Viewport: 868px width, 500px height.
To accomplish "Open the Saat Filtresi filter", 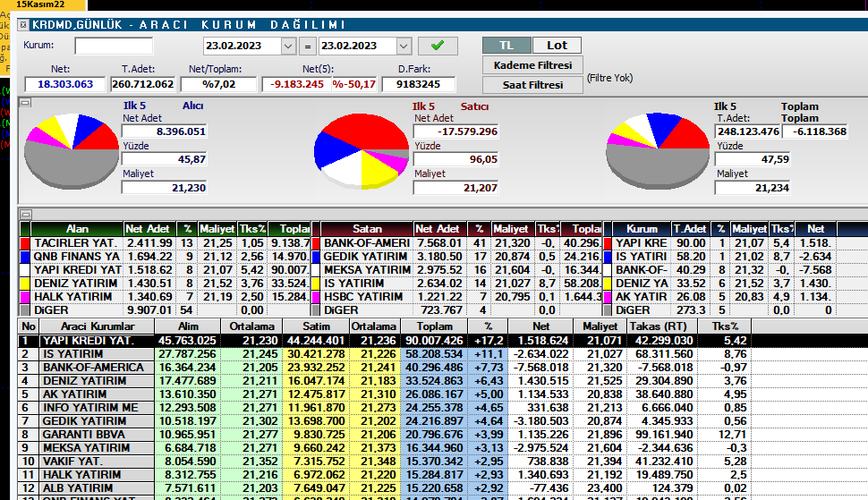I will click(x=532, y=85).
